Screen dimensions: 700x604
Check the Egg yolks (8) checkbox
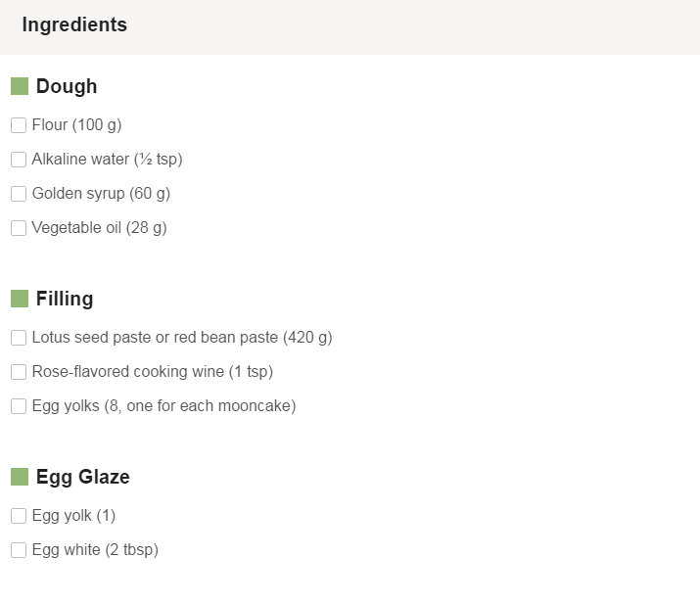[x=19, y=406]
